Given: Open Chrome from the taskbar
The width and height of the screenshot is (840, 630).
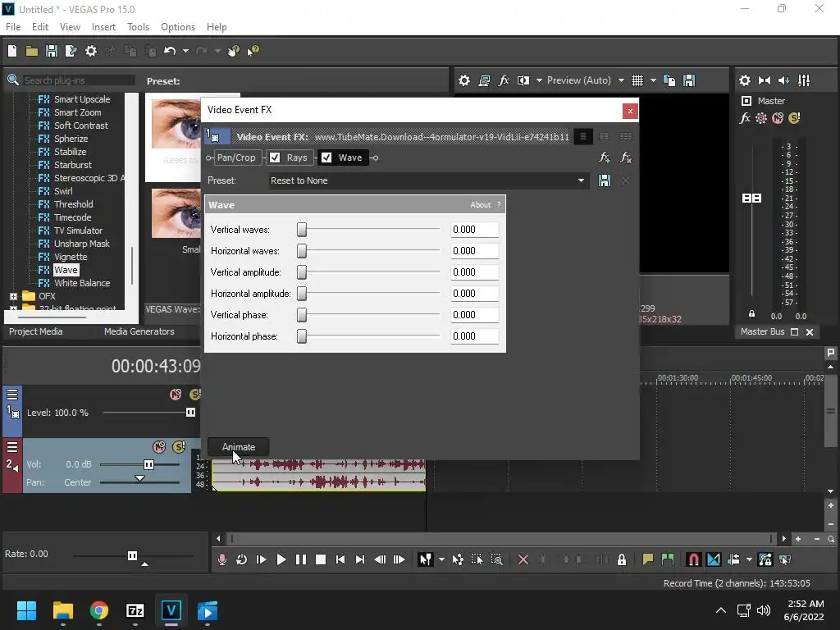Looking at the screenshot, I should click(x=99, y=610).
